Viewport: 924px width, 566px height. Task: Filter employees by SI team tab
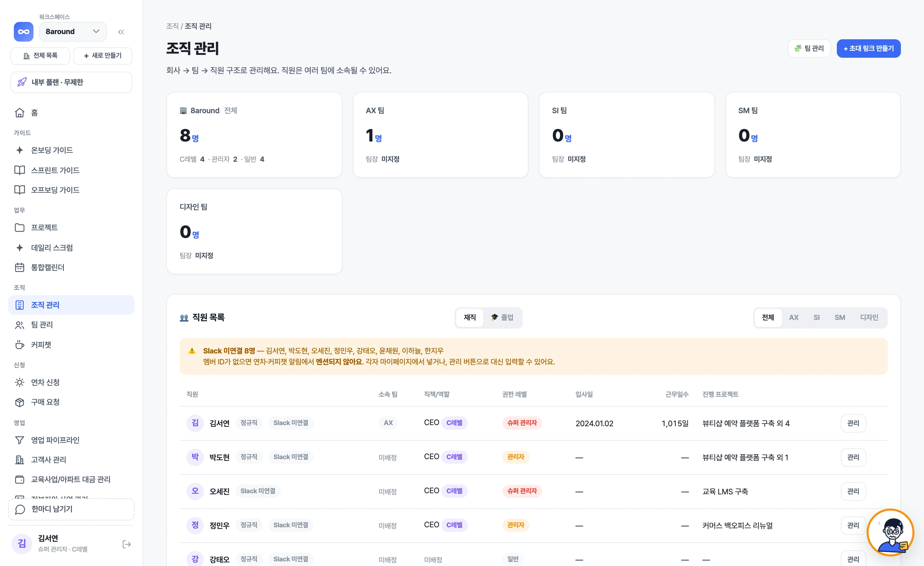(x=816, y=317)
